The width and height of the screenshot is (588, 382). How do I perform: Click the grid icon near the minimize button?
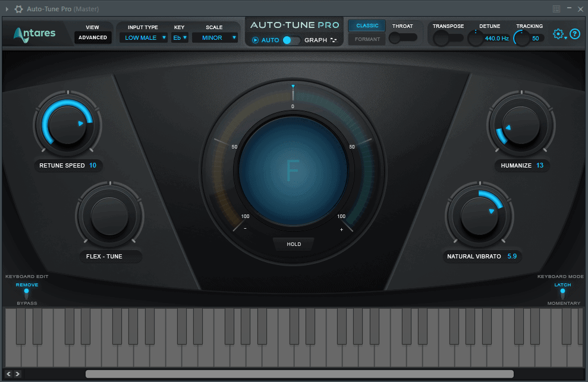click(x=557, y=8)
